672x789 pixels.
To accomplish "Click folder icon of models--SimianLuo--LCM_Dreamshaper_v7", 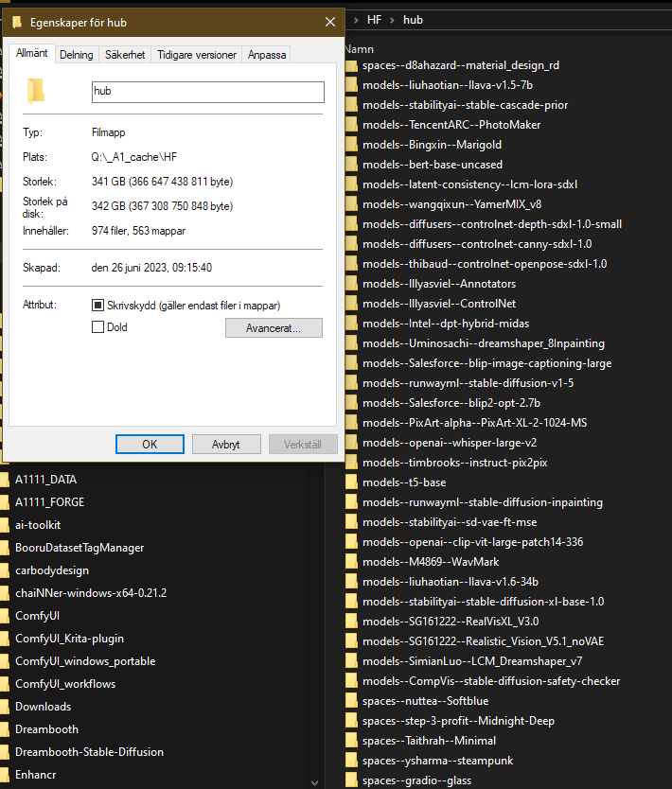I will click(351, 661).
